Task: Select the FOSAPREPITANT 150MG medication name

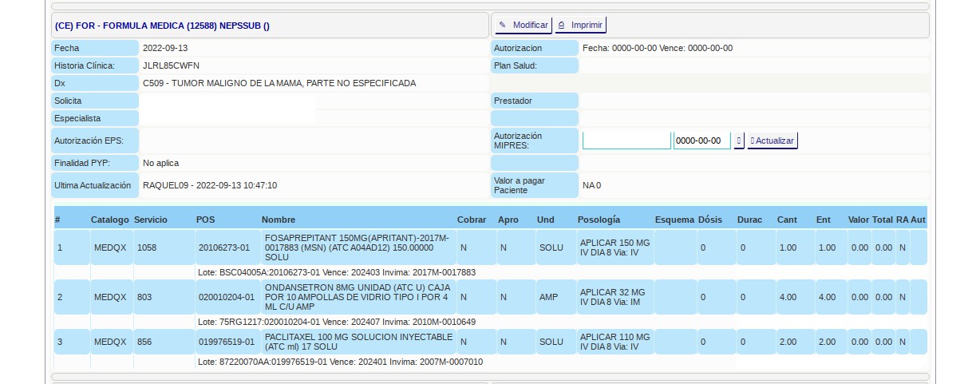Action: (x=357, y=247)
